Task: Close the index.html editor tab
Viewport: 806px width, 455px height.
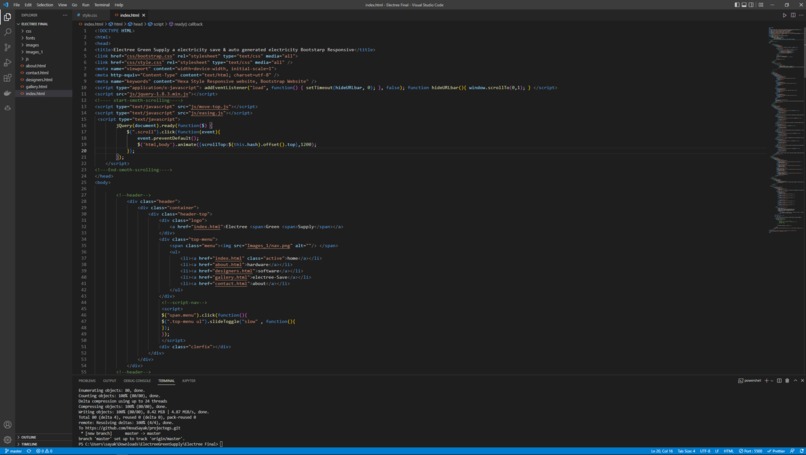Action: click(x=143, y=15)
